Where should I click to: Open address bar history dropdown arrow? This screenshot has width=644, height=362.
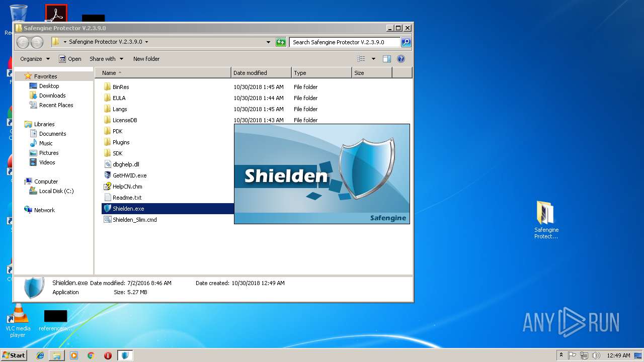268,42
